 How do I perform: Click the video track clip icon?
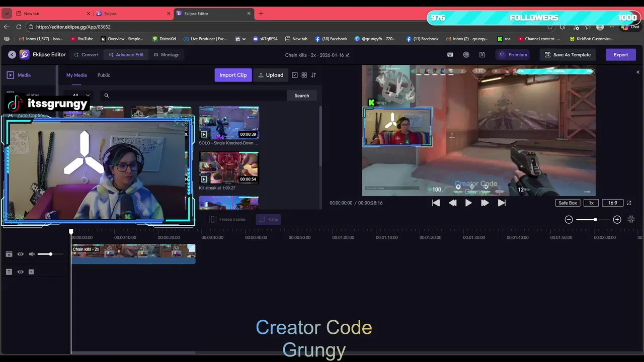[x=9, y=254]
